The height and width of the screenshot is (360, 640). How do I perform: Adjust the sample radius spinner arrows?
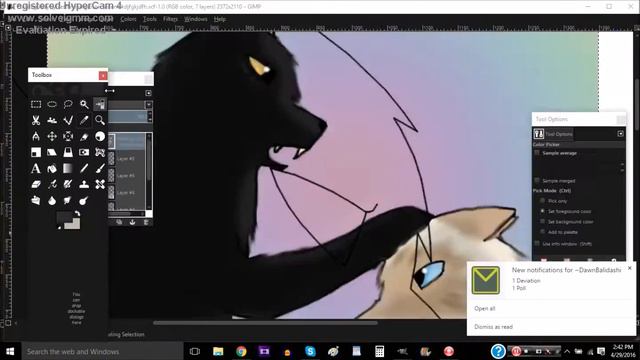tap(622, 167)
